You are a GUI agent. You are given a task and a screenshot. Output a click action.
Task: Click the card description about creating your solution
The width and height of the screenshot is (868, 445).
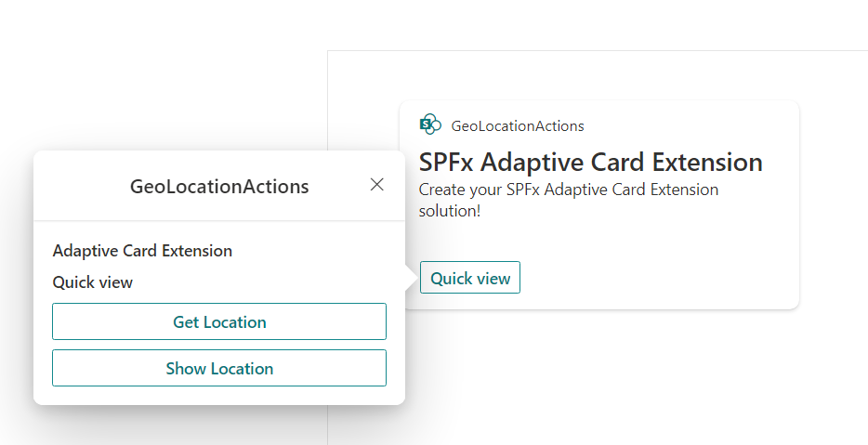pos(568,200)
